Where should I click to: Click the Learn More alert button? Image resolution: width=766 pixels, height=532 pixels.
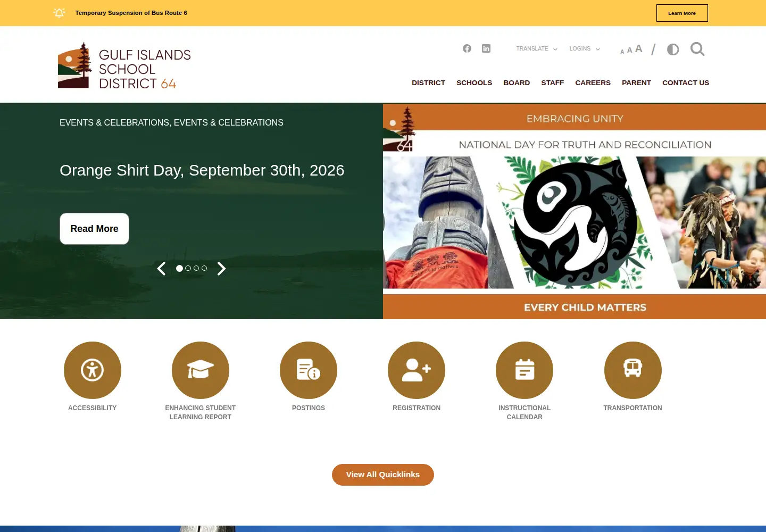682,13
